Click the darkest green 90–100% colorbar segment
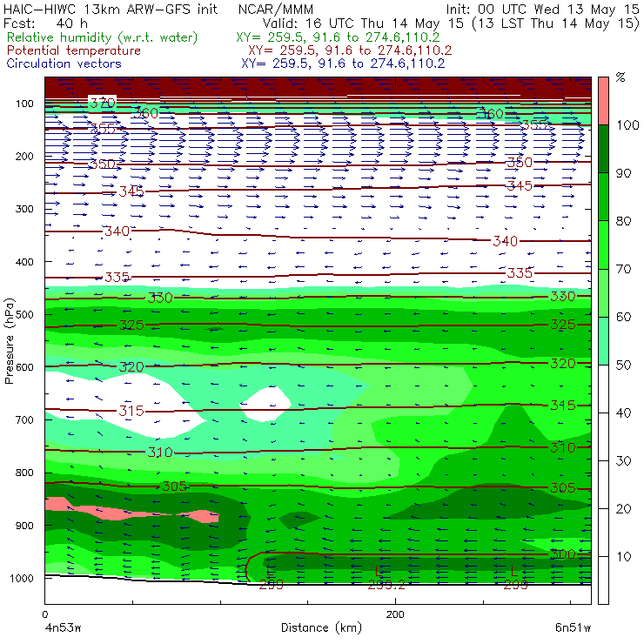Screen dimensions: 644x644 click(603, 149)
